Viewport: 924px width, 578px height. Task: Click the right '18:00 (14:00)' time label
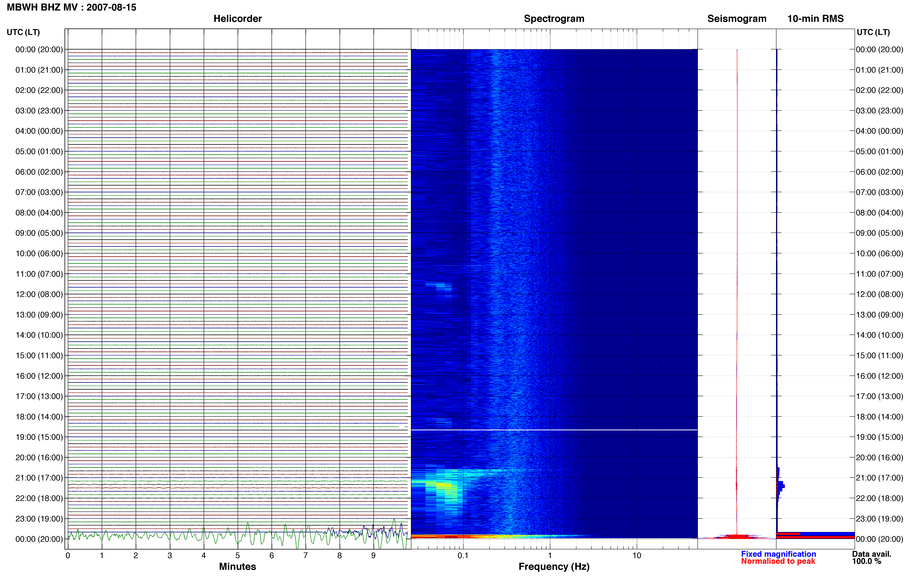(x=879, y=417)
